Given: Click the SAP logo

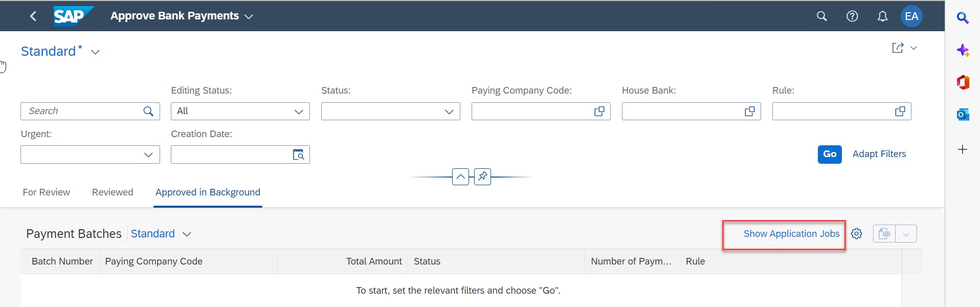Looking at the screenshot, I should click(74, 16).
